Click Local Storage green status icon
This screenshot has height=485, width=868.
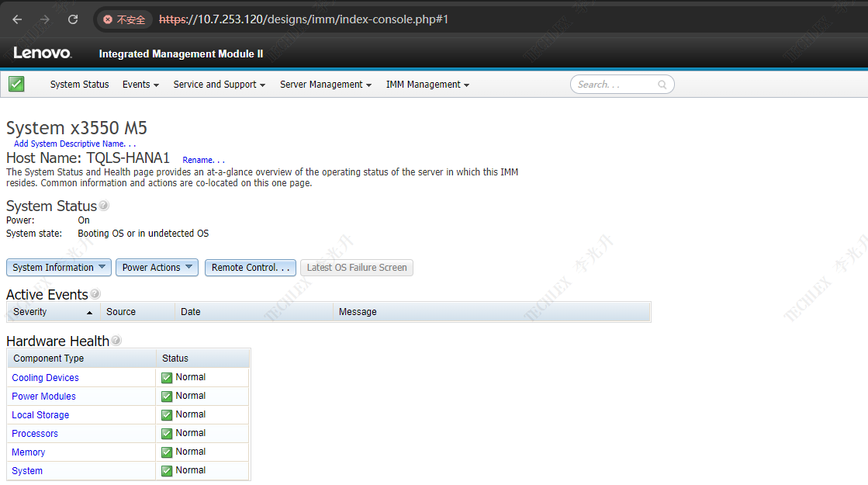(x=167, y=414)
